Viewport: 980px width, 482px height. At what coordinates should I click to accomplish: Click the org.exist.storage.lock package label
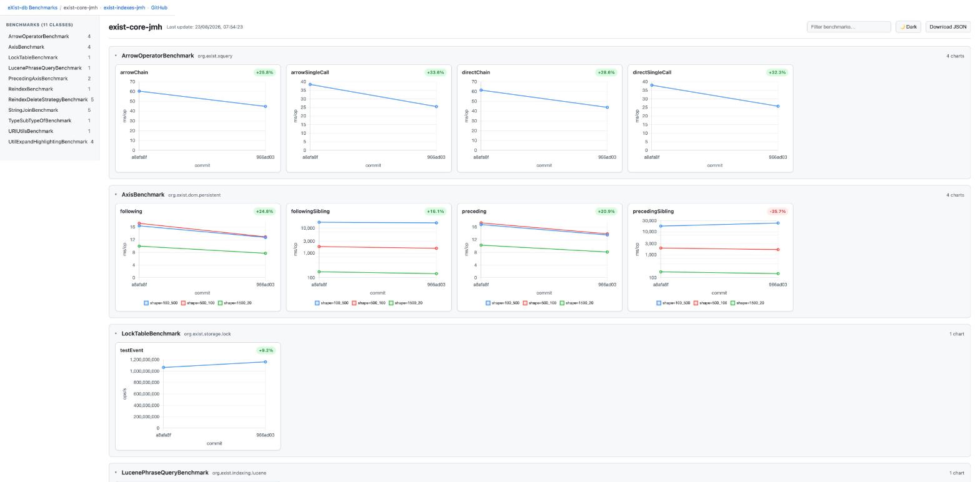pos(207,334)
